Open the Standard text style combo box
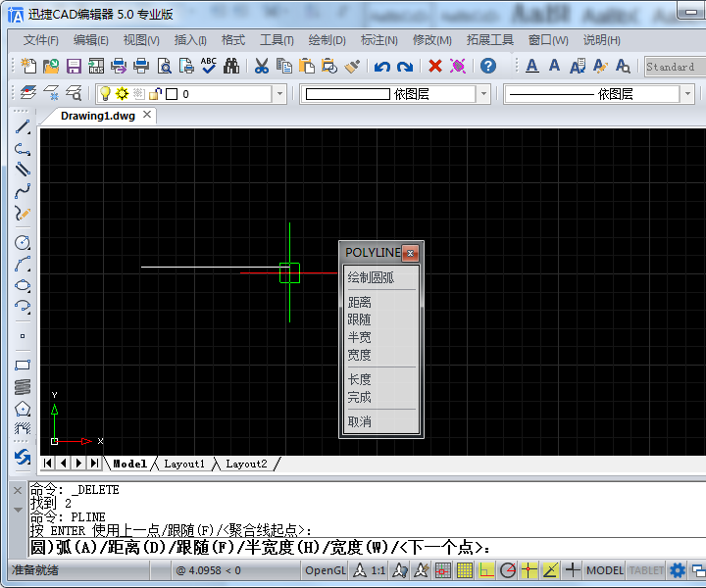Viewport: 706px width, 588px height. [x=675, y=67]
